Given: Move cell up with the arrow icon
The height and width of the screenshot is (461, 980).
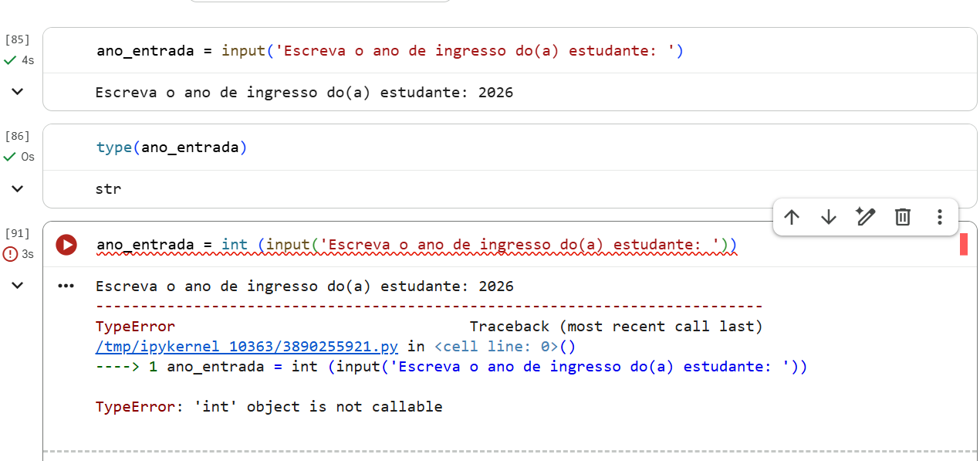Looking at the screenshot, I should click(x=791, y=217).
